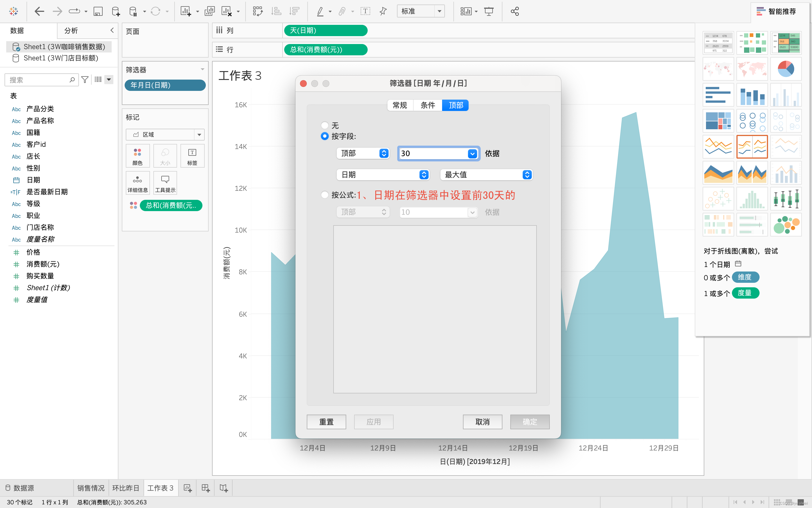This screenshot has width=812, height=508.
Task: Switch to the 顶部 tab in filter dialog
Action: pos(456,105)
